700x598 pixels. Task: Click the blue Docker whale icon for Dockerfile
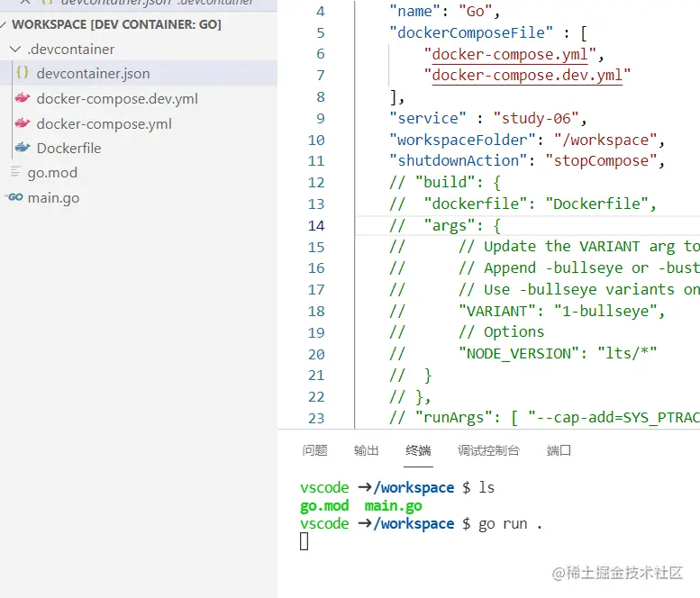(23, 148)
